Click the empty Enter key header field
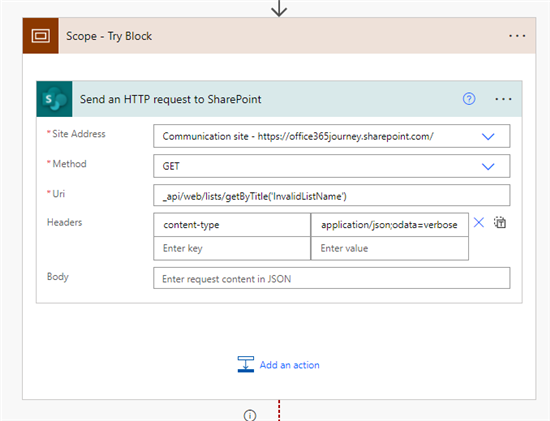The height and width of the screenshot is (421, 550). [x=232, y=248]
